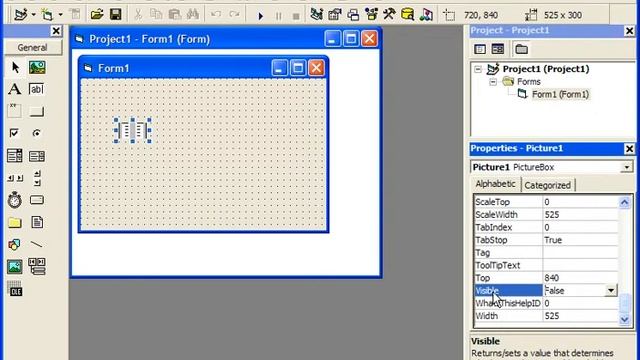Select the Pointer tool in the toolbox
This screenshot has height=360, width=640.
pos(15,67)
